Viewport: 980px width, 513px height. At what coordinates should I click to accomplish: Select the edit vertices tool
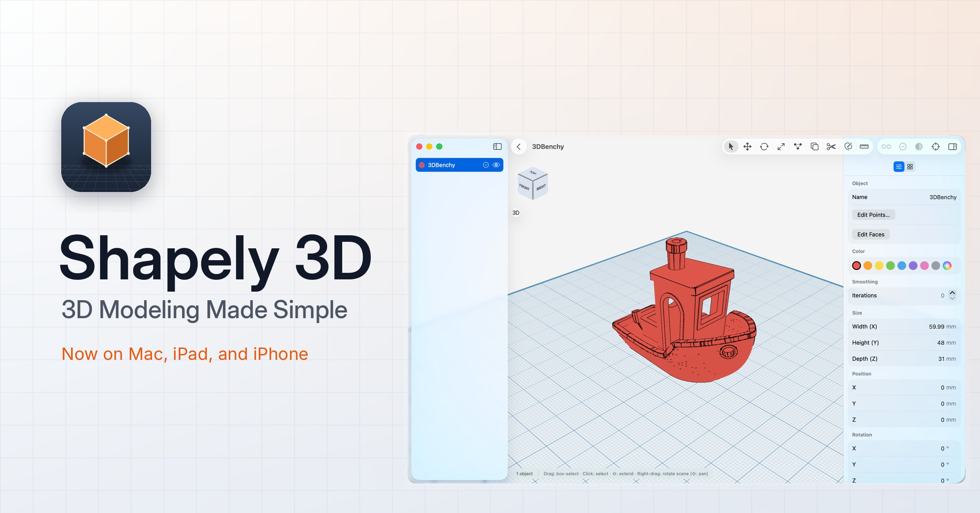[x=798, y=147]
